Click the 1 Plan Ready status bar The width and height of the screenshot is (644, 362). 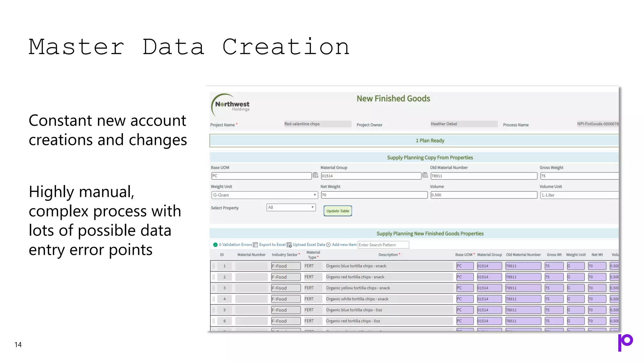tap(414, 140)
